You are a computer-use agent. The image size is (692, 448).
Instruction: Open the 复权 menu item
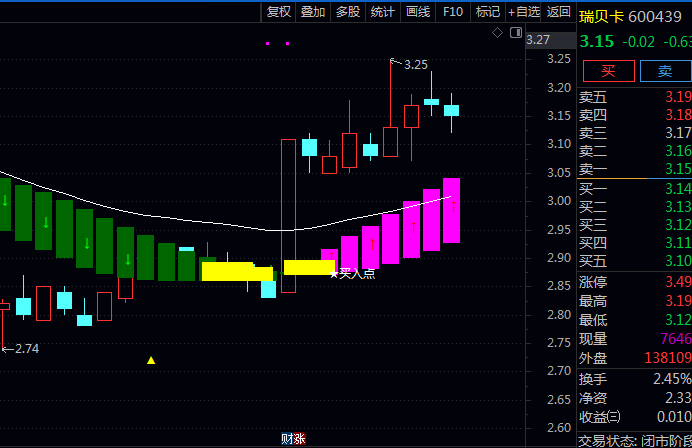(278, 12)
